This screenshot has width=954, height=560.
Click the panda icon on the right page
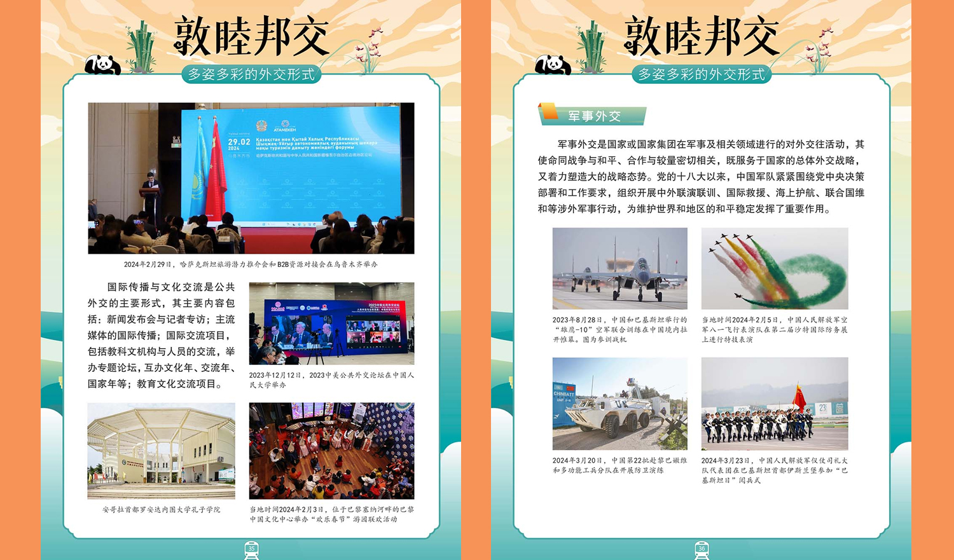(552, 64)
